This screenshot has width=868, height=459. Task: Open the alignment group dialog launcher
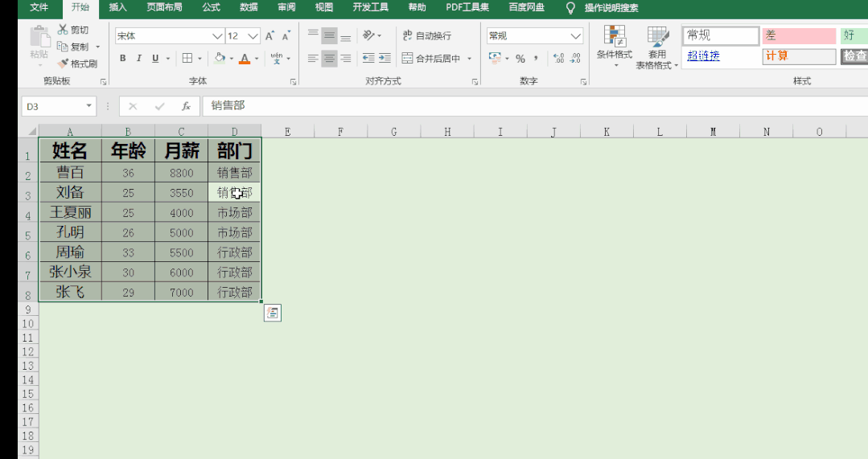475,81
